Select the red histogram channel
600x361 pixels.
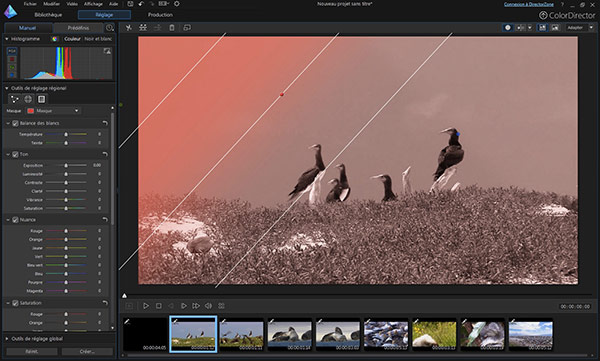pos(12,59)
